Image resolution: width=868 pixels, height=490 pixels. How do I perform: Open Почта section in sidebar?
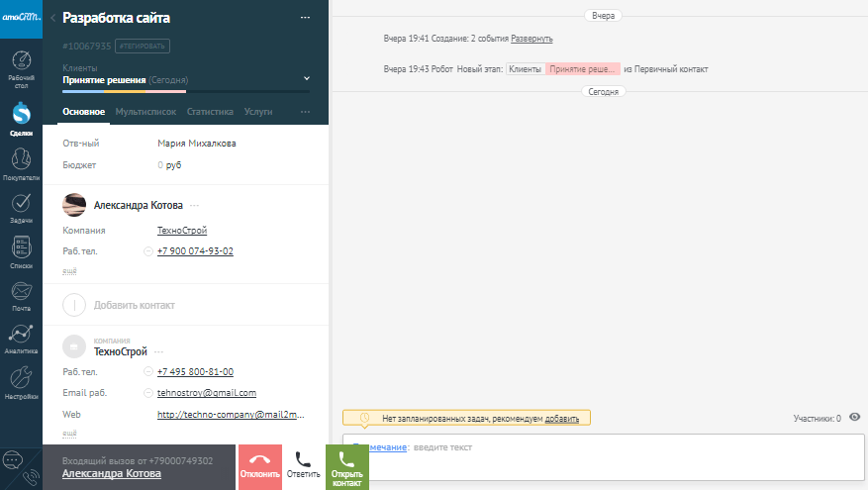[x=21, y=296]
